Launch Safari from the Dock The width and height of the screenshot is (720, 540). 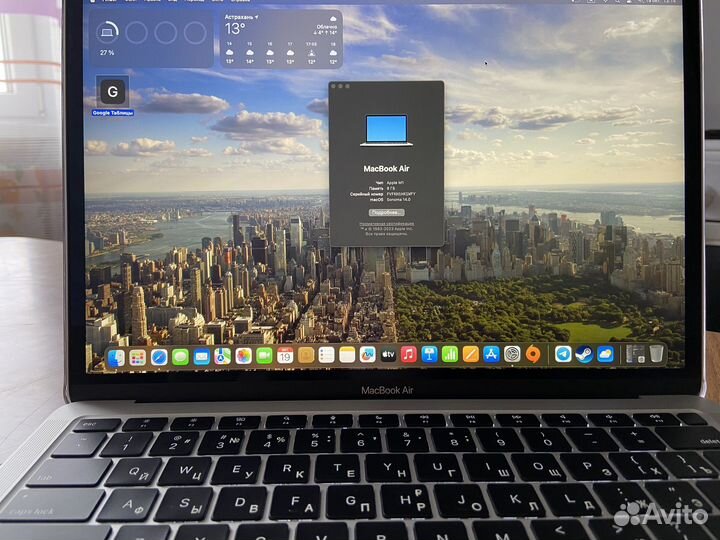click(x=159, y=357)
